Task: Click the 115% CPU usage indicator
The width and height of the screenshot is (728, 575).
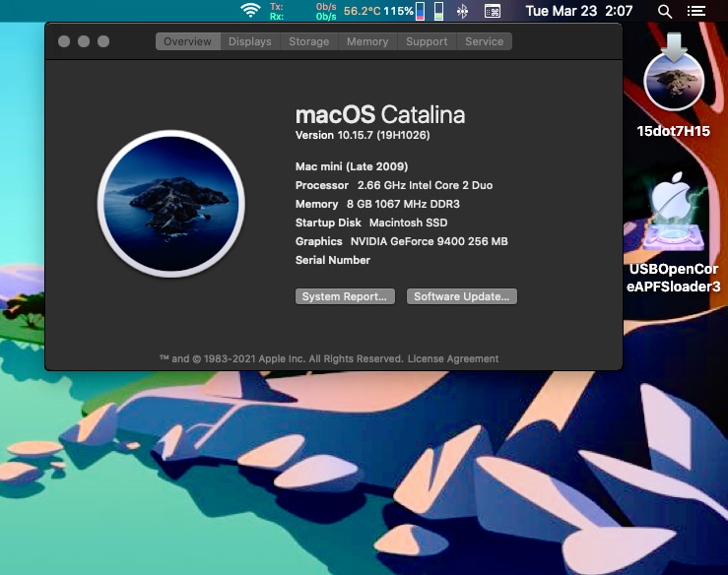Action: tap(398, 11)
